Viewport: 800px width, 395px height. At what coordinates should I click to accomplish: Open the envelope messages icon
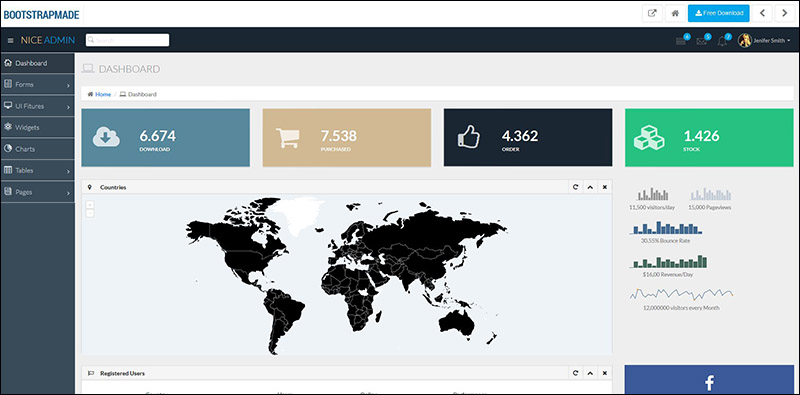pyautogui.click(x=702, y=41)
